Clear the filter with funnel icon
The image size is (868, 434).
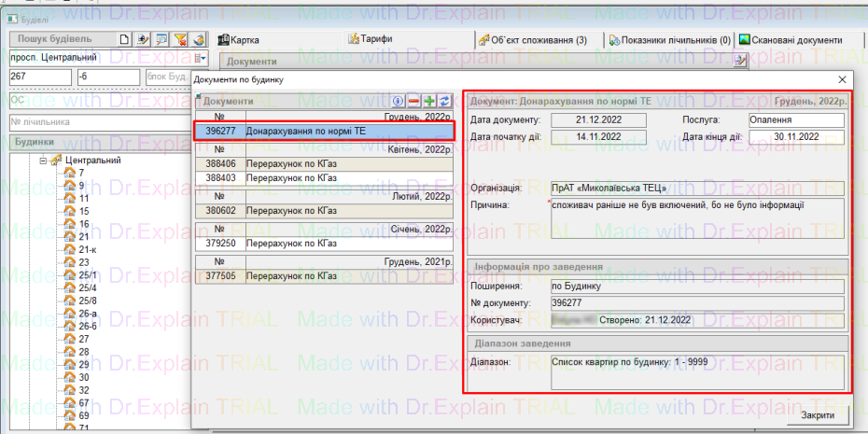click(x=179, y=39)
